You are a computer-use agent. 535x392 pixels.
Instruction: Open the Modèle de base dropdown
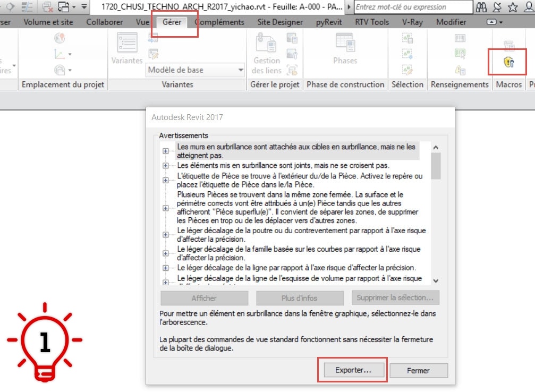coord(196,70)
